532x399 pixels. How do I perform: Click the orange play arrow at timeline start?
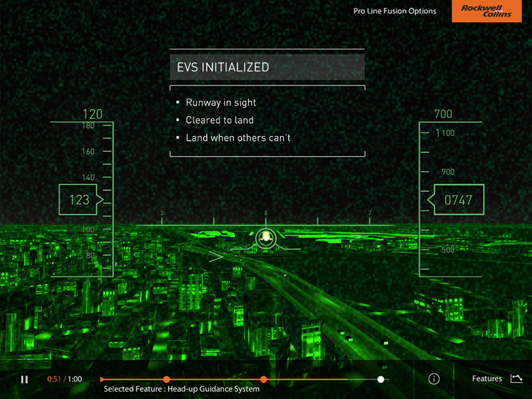tap(103, 380)
